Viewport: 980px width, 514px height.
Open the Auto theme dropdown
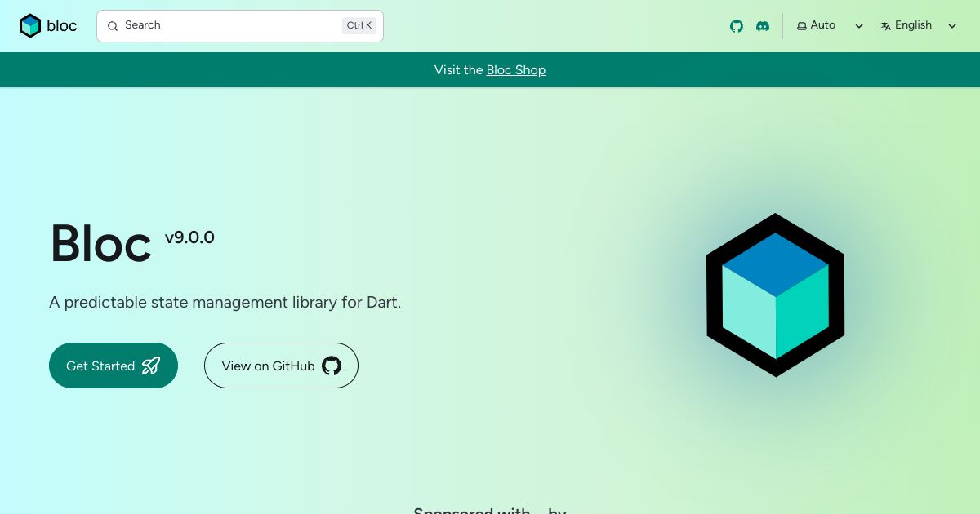pos(831,26)
